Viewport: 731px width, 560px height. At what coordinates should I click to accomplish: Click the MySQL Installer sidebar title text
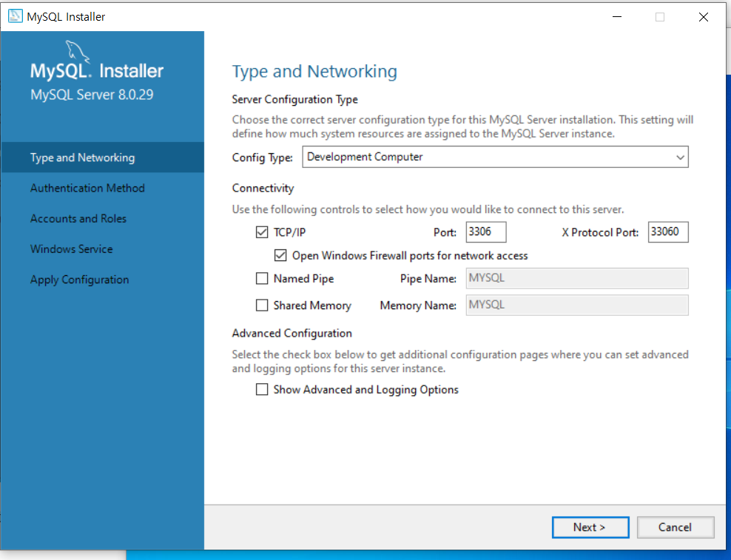pos(97,71)
